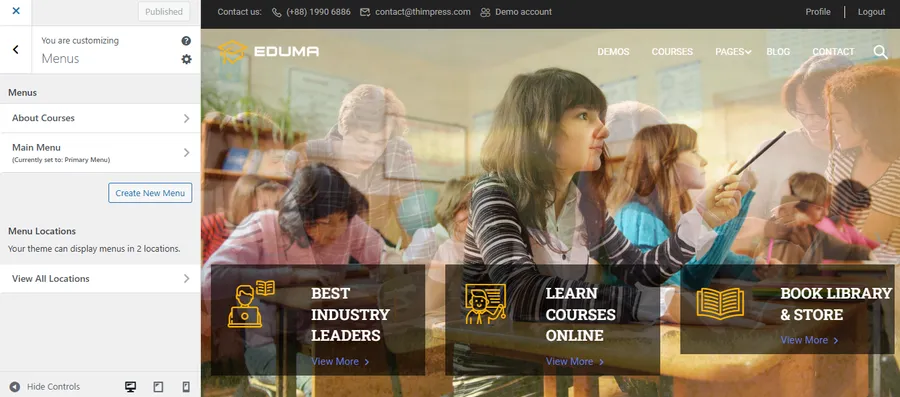
Task: Open the Demo account link
Action: pyautogui.click(x=523, y=11)
